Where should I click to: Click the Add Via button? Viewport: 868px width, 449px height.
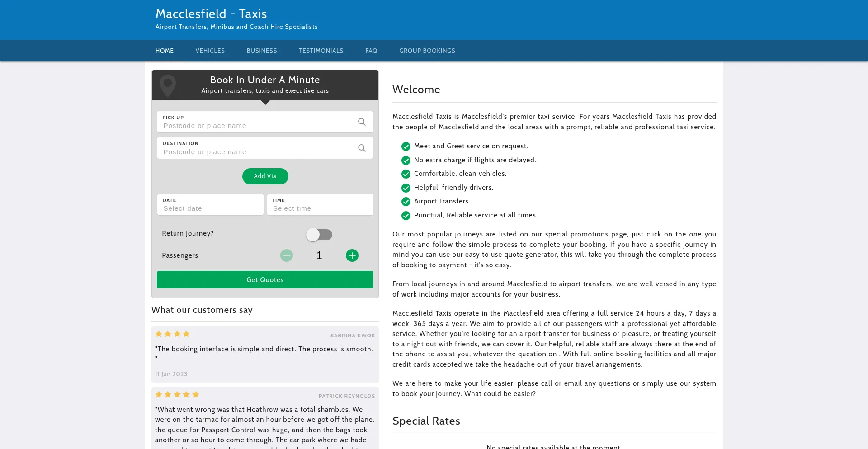(x=265, y=176)
